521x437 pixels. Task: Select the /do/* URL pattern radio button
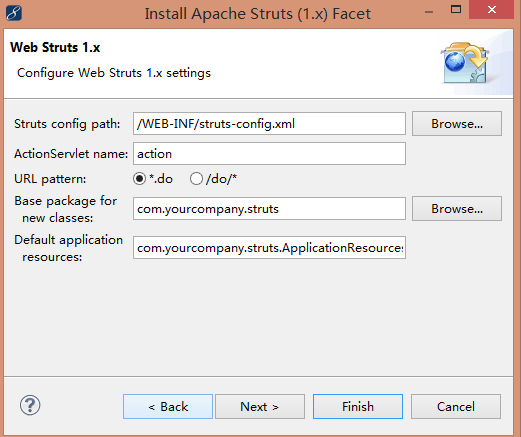tap(196, 179)
